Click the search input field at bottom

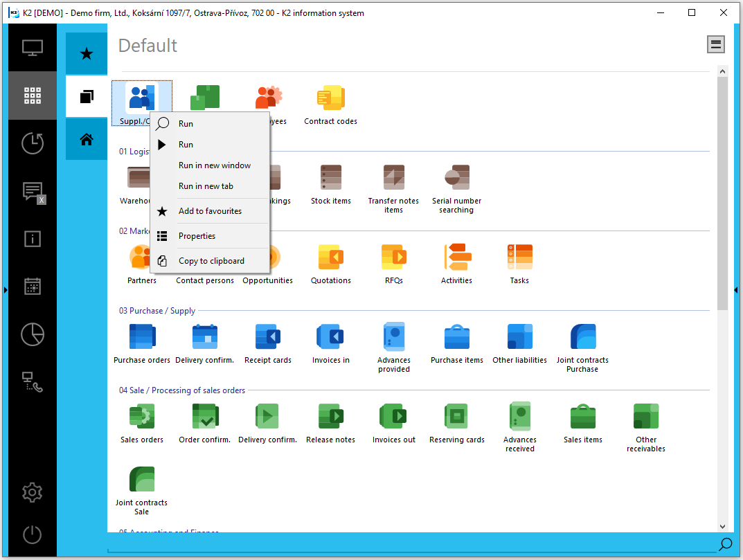coord(411,544)
